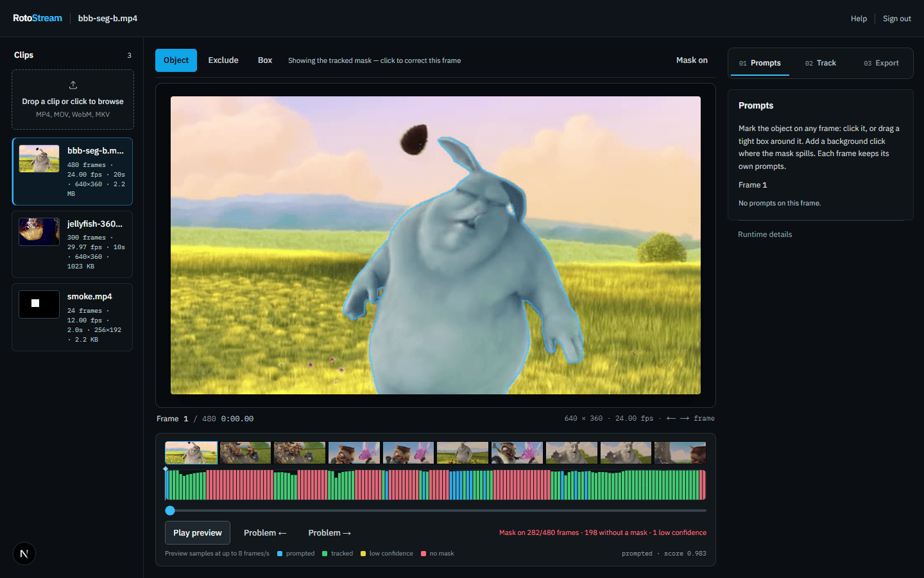Select the first filmstrip thumbnail with blue outline

[191, 453]
